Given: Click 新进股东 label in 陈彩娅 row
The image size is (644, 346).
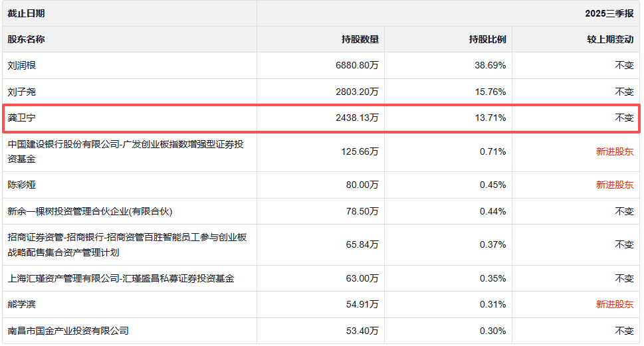Looking at the screenshot, I should pos(614,185).
